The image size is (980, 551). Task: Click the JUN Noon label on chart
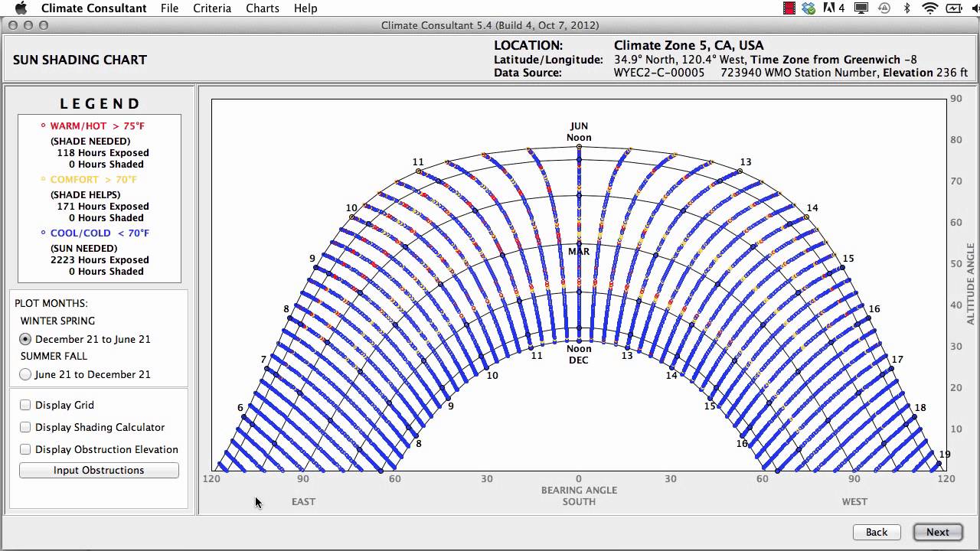point(579,132)
